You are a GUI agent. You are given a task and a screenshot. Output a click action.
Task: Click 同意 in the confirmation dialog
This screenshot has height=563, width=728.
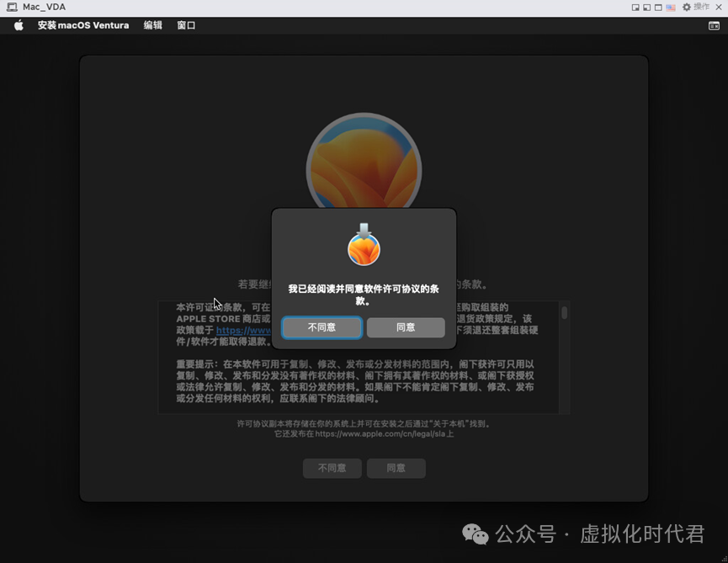[x=406, y=327]
